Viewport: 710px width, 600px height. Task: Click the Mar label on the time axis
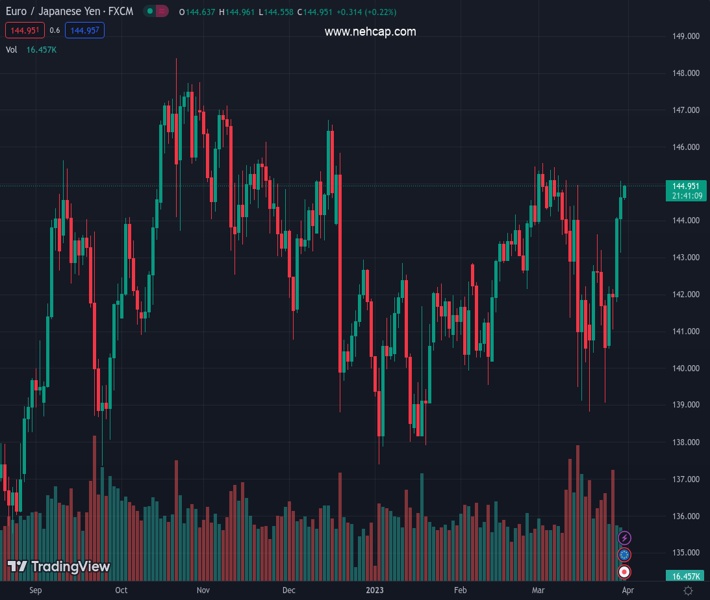click(539, 591)
